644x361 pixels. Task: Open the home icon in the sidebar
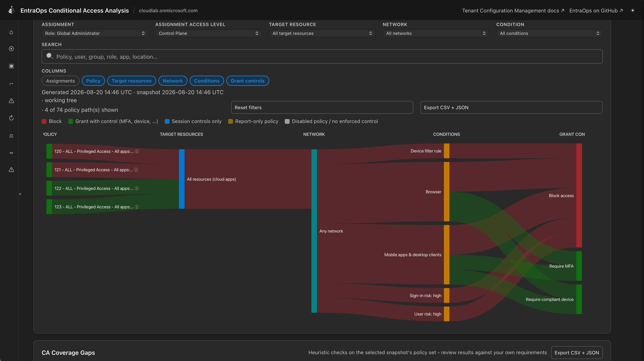(x=11, y=32)
